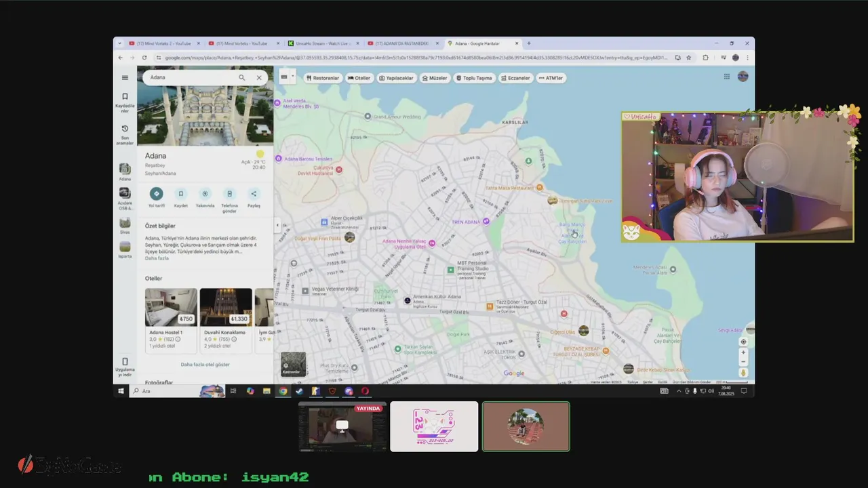Click Daha fazla otel göster link

tap(205, 365)
